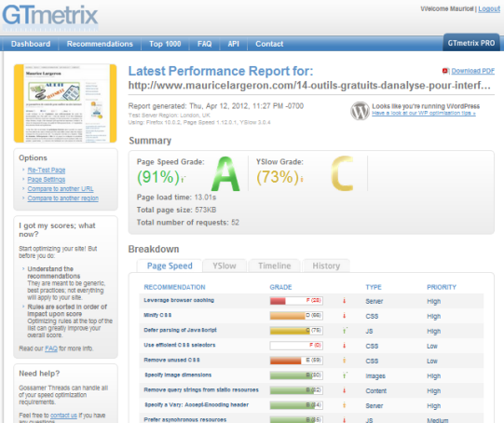The image size is (504, 423).
Task: Click the Logout link
Action: 489,8
